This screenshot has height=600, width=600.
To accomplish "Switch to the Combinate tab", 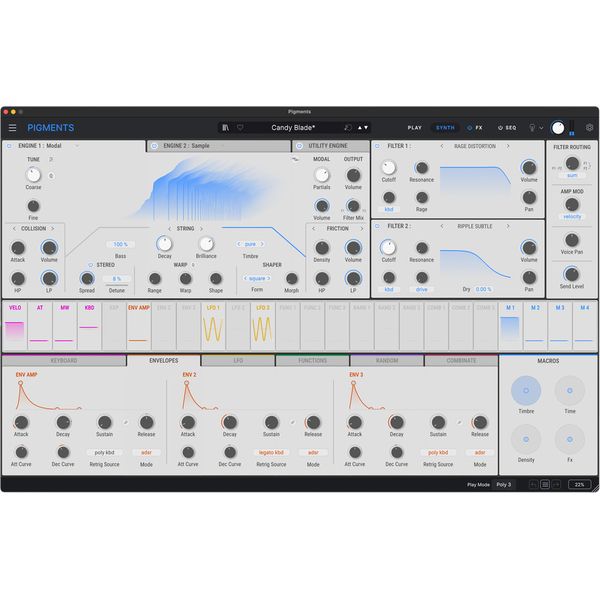I will (x=461, y=360).
